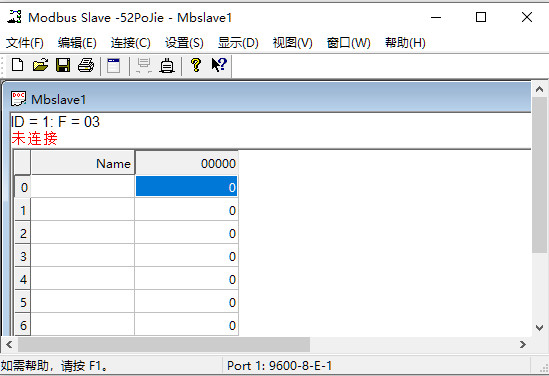
Task: Click the ID = 1: F = 03 text
Action: (x=55, y=122)
